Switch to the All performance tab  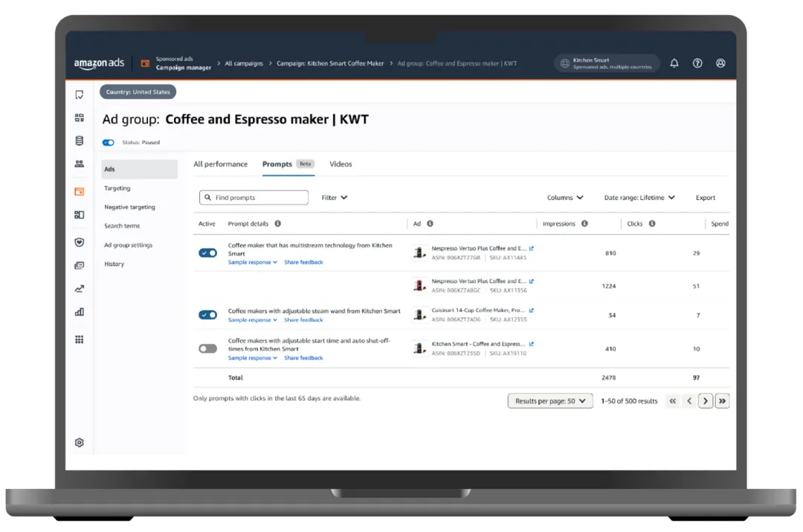coord(220,164)
